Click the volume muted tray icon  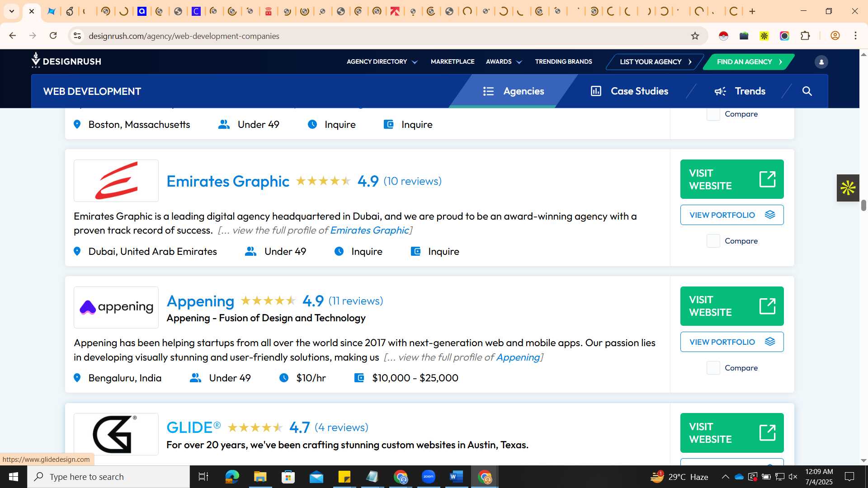tap(793, 477)
